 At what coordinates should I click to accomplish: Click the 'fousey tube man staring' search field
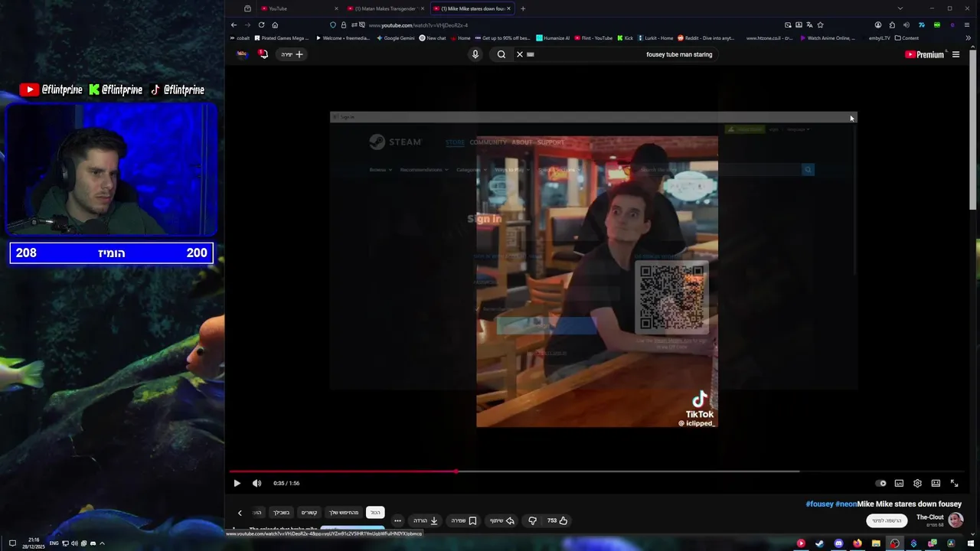[624, 54]
